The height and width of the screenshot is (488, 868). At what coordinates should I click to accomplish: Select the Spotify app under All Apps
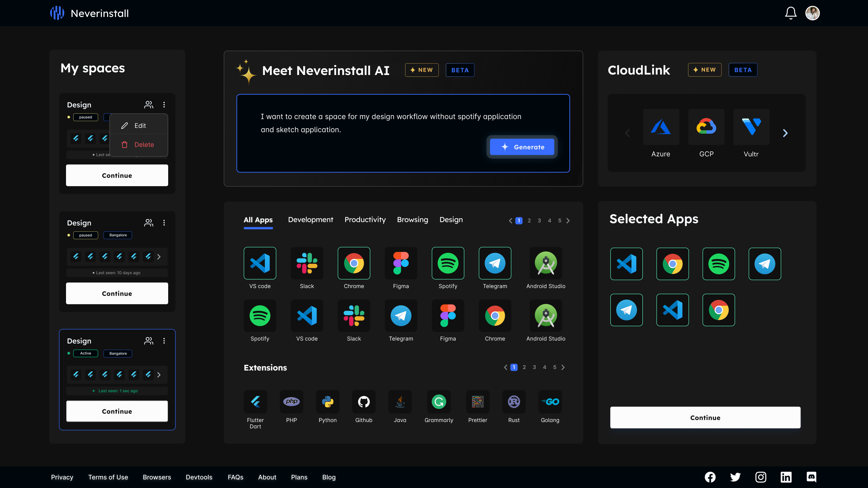click(x=448, y=263)
